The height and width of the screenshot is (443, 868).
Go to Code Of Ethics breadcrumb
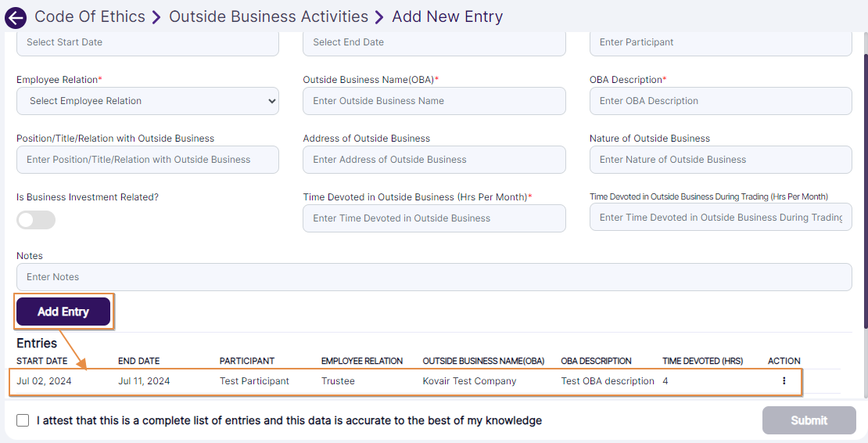point(90,16)
